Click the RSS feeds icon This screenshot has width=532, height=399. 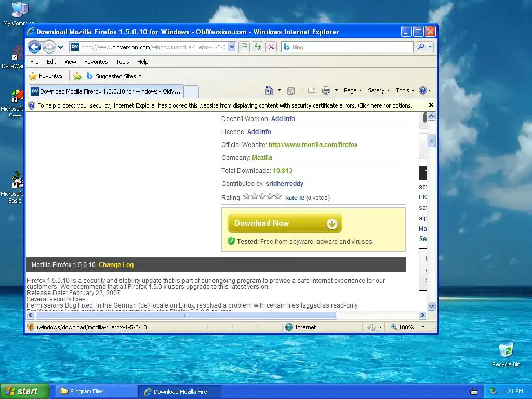coord(291,90)
